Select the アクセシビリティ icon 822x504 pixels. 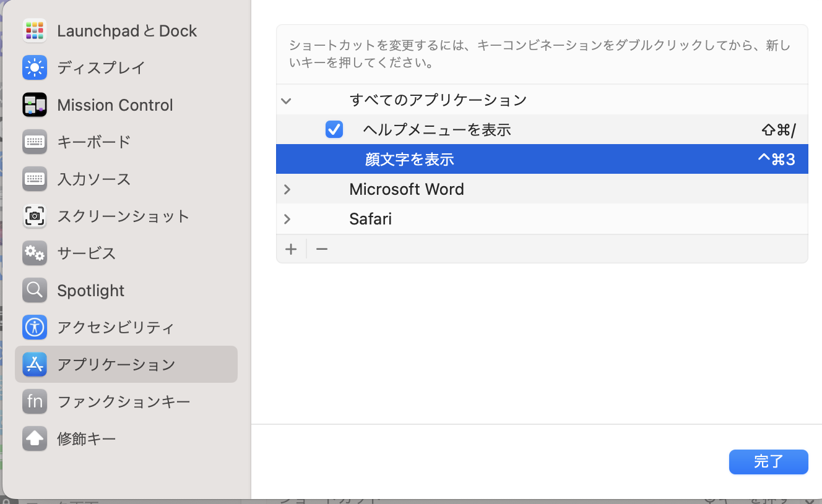tap(35, 327)
